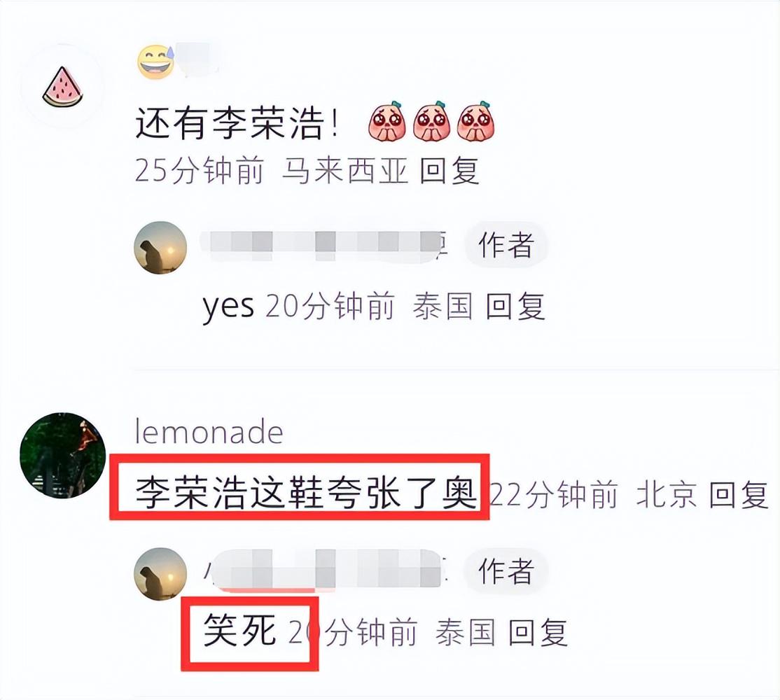The height and width of the screenshot is (700, 780).
Task: Reply to the author's 笑死 comment
Action: coord(538,632)
